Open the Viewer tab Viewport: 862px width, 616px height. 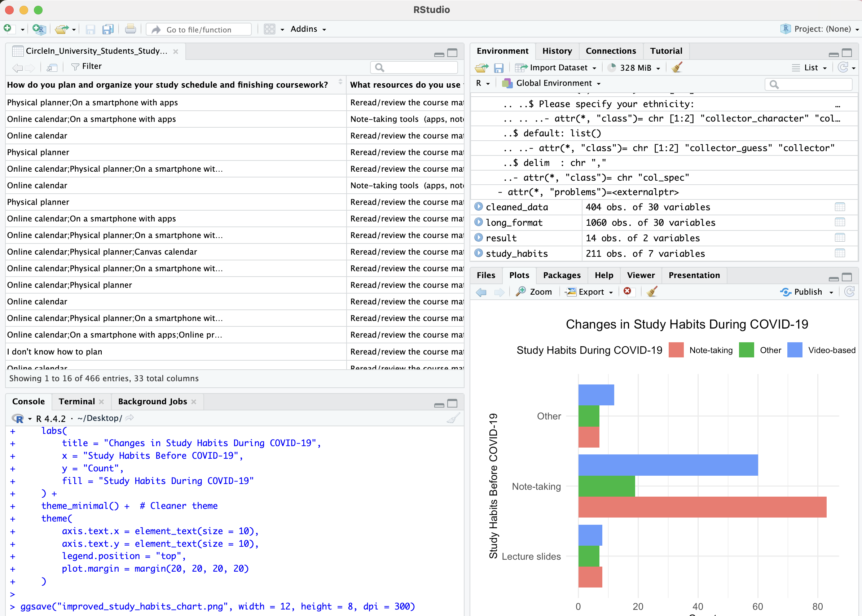coord(641,276)
